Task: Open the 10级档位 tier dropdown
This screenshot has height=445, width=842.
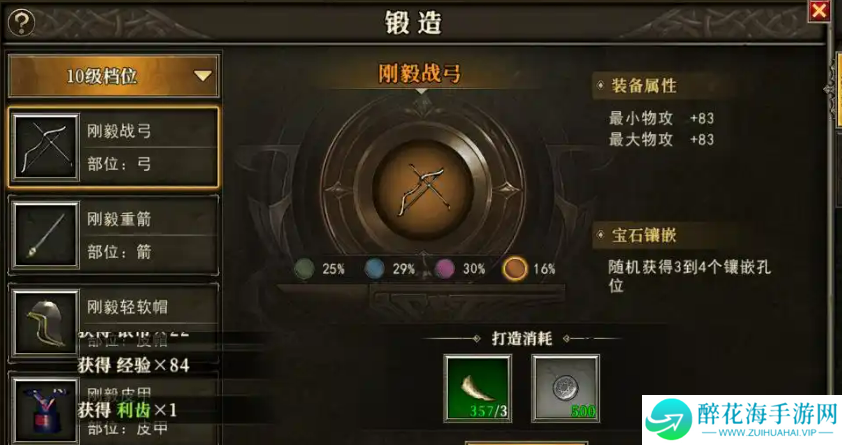Action: [x=113, y=76]
